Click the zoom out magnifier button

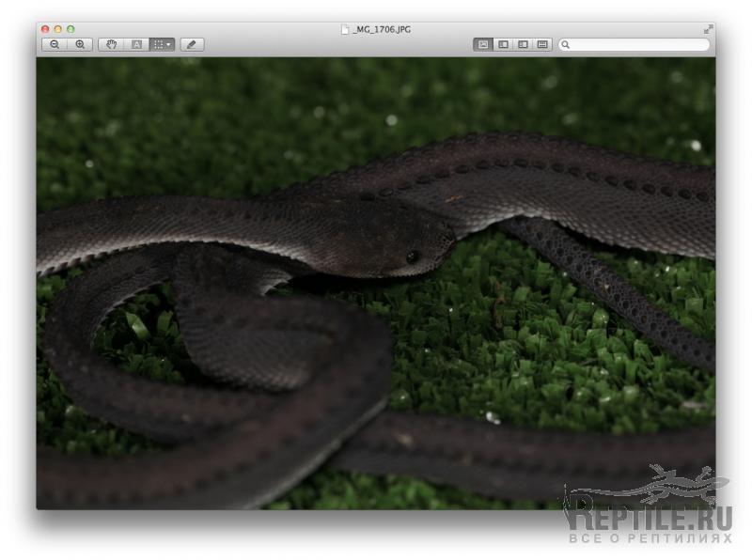coord(55,44)
